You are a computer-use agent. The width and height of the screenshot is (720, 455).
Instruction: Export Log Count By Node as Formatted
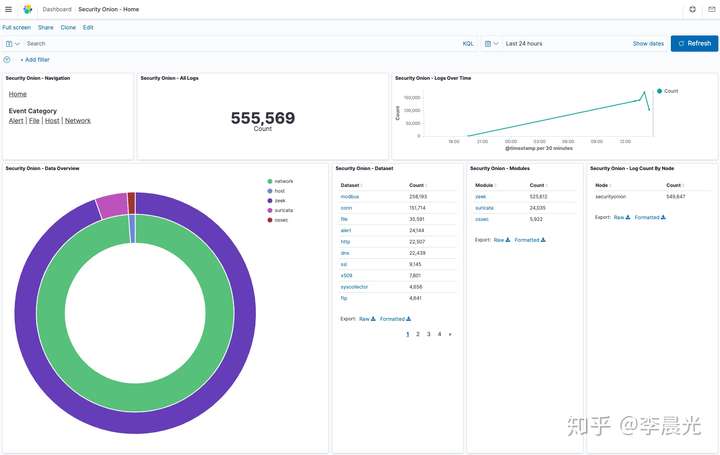650,217
